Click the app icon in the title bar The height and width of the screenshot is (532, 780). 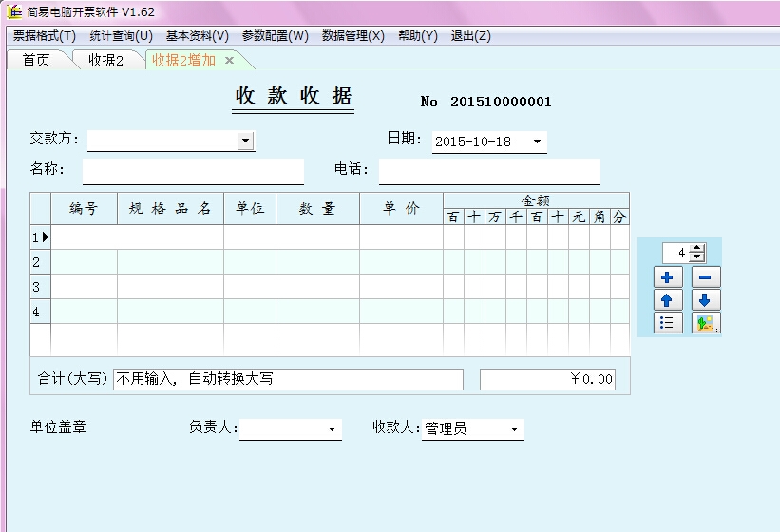(x=14, y=11)
